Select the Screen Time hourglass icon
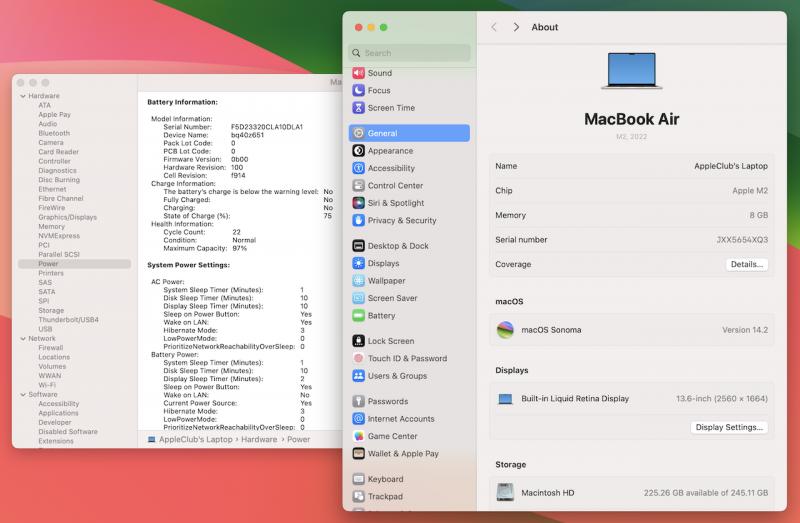The image size is (800, 523). click(358, 108)
